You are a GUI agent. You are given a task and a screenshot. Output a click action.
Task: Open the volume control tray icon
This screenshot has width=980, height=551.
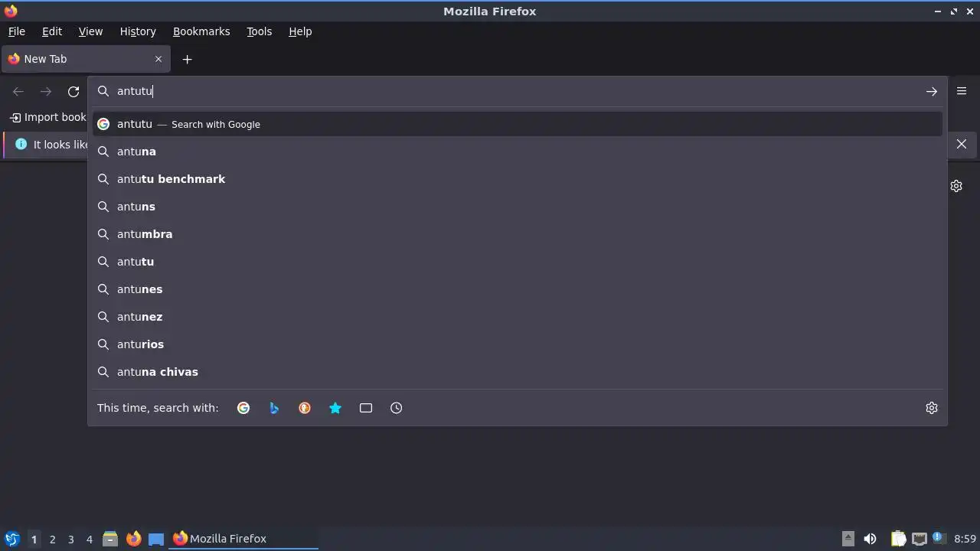[870, 539]
